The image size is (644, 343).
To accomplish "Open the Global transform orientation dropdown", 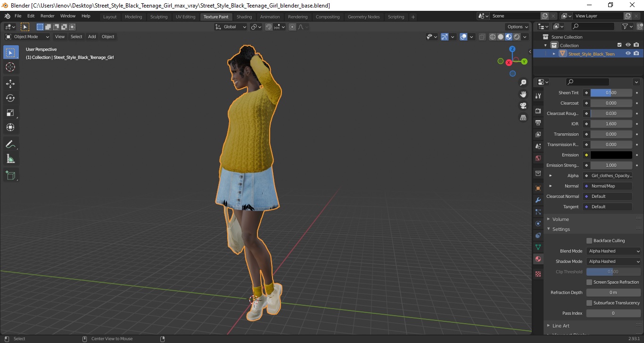I will [231, 27].
